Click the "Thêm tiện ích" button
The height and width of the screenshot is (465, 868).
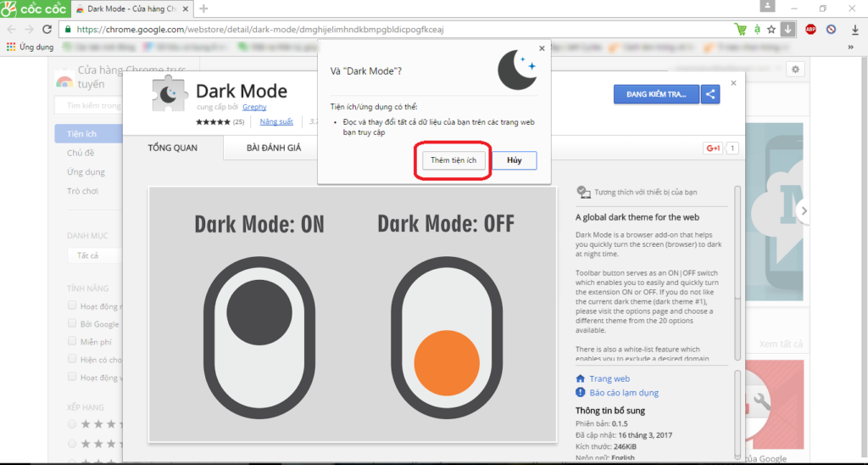tap(453, 160)
